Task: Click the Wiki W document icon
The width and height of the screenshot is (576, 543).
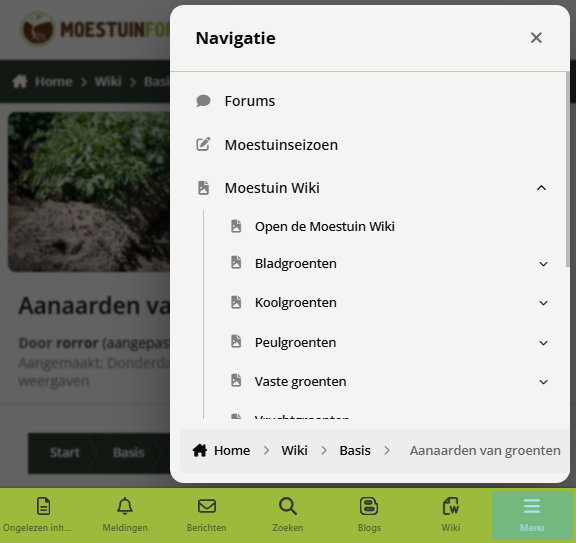Action: (451, 506)
